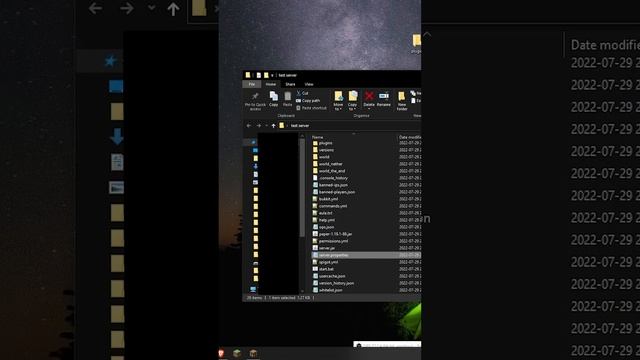Click the plugins folder on the desktop
The height and width of the screenshot is (360, 640).
click(416, 44)
